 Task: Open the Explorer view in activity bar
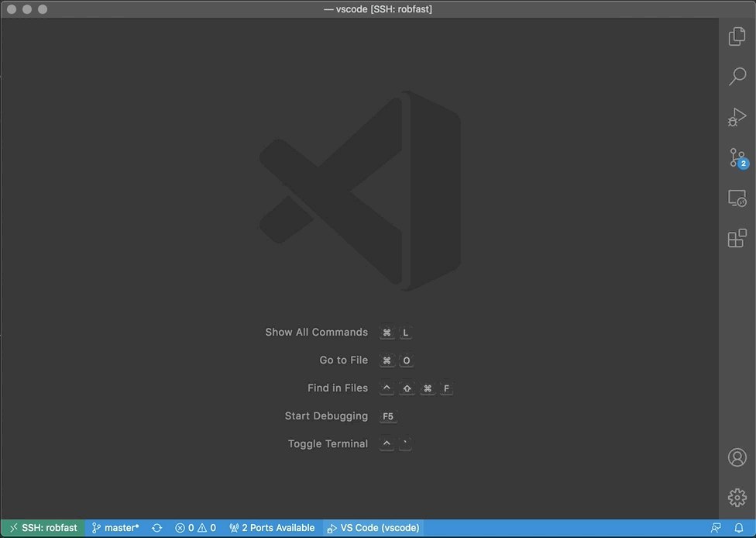click(x=737, y=36)
